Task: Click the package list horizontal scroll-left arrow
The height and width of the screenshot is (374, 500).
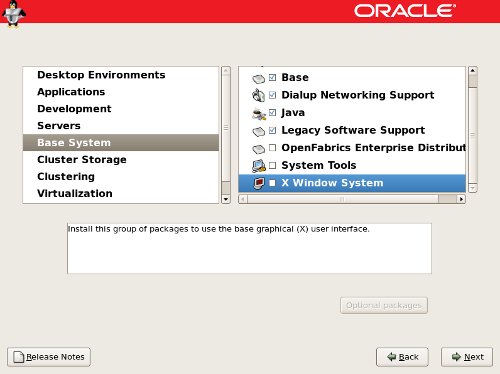Action: [243, 199]
